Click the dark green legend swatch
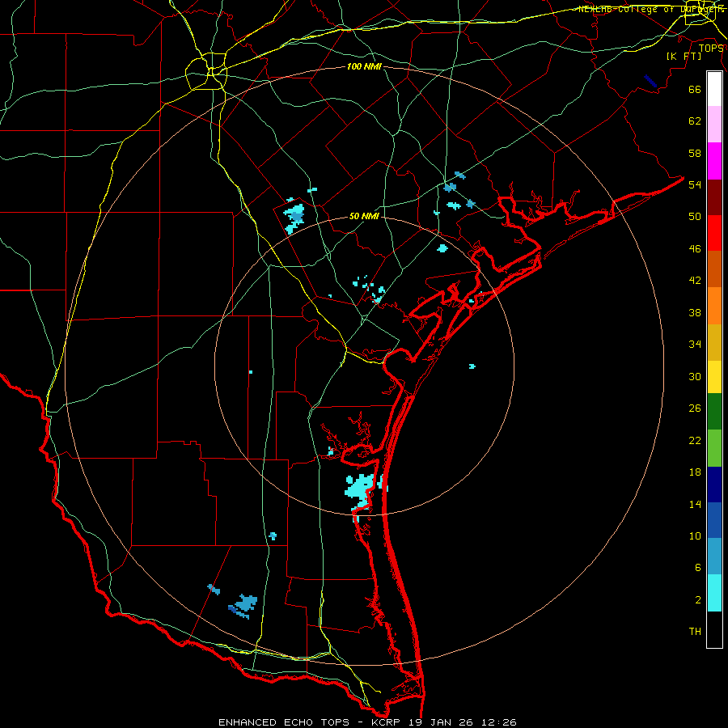 click(x=714, y=412)
